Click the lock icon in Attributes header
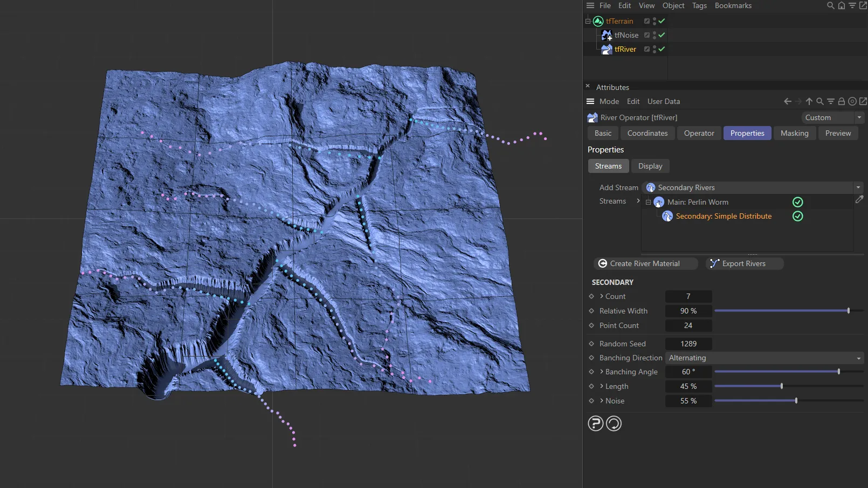 coord(842,101)
